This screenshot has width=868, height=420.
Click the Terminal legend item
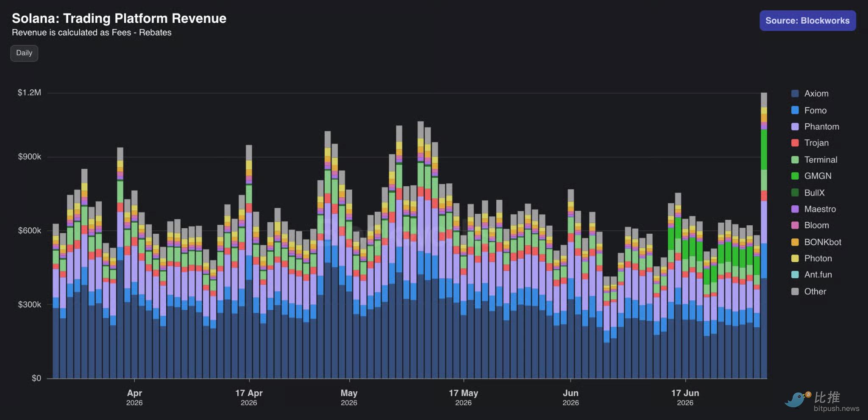coord(814,160)
